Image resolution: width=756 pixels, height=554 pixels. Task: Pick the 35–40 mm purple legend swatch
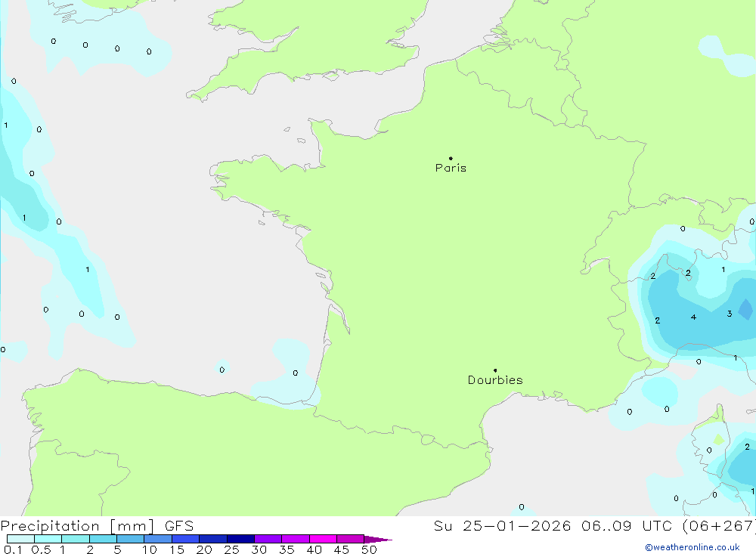[295, 539]
